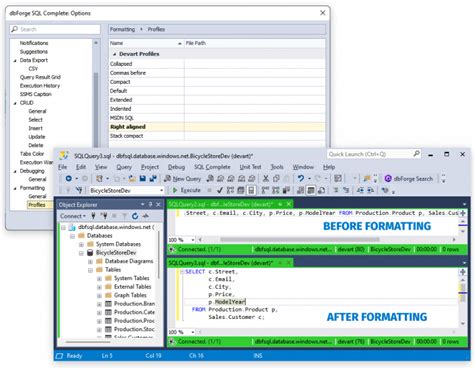Open the Query menu
The width and height of the screenshot is (474, 370).
click(124, 167)
